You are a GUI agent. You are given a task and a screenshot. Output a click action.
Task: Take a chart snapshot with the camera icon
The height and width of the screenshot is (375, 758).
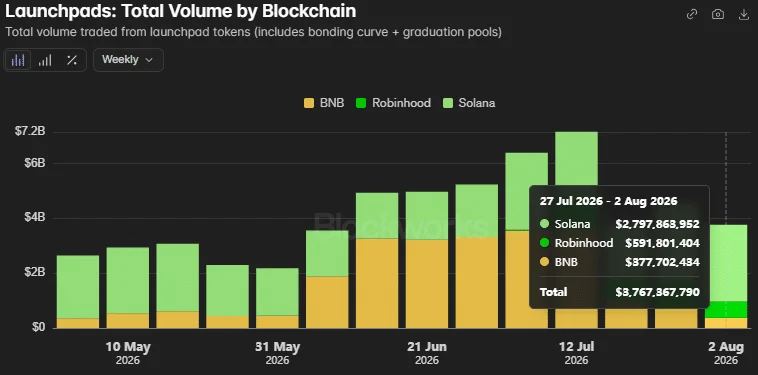(x=718, y=14)
